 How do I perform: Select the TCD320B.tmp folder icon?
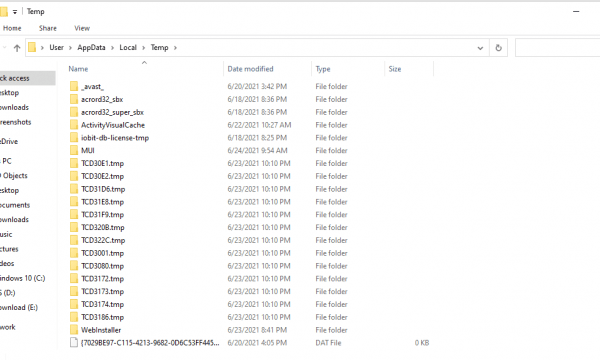click(74, 227)
